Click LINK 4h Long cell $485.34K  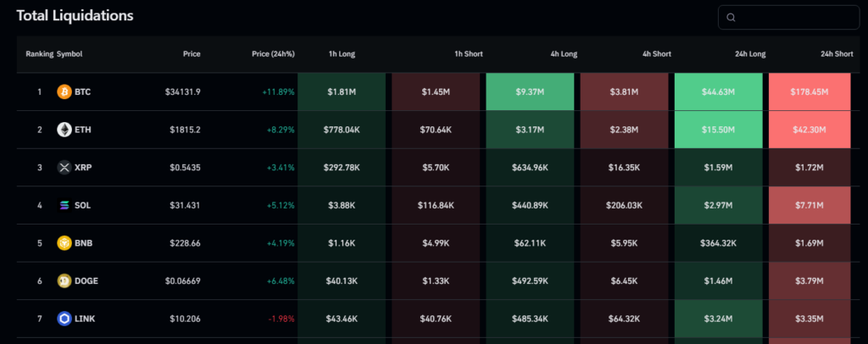(x=530, y=319)
